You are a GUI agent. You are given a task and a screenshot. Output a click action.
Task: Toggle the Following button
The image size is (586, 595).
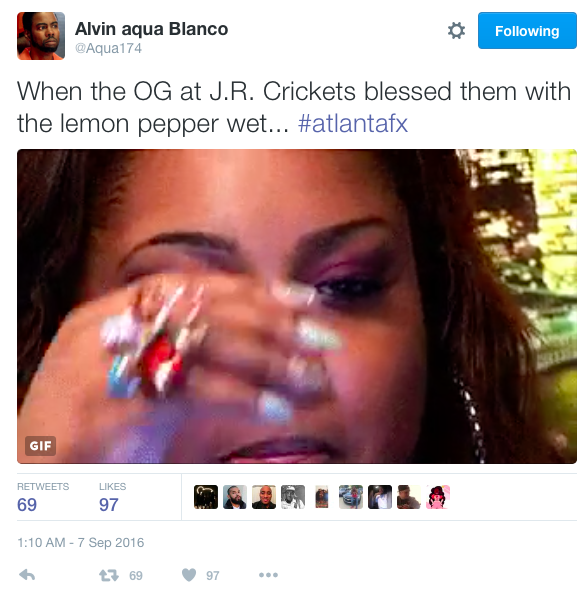click(x=527, y=30)
